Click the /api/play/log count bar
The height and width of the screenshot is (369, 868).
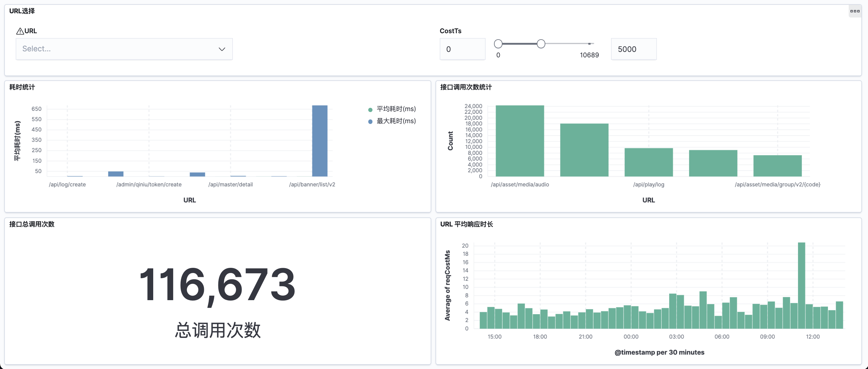click(648, 162)
